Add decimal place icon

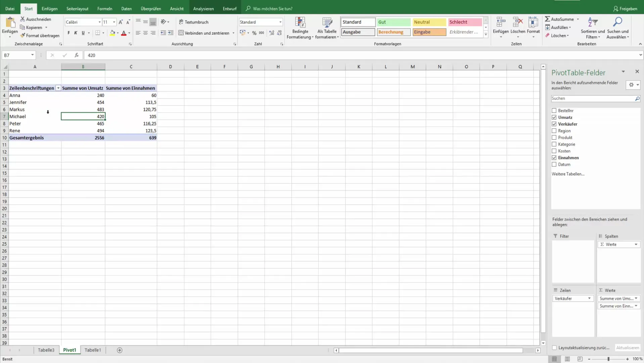point(272,33)
